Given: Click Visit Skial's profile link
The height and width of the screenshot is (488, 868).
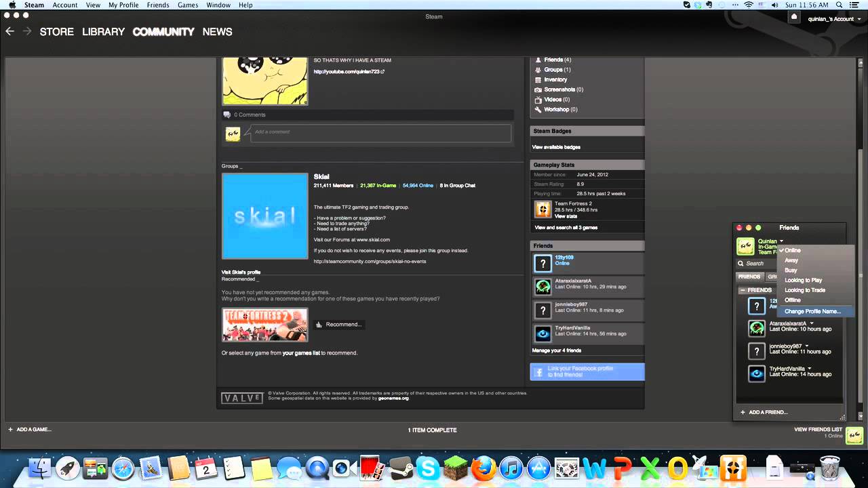Looking at the screenshot, I should [x=241, y=272].
